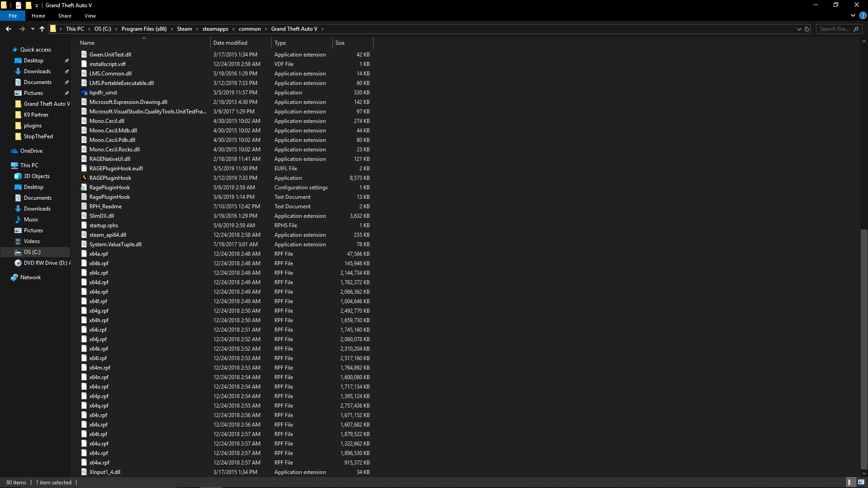Go up one folder level arrow
Screen dimensions: 868x488
[42, 29]
